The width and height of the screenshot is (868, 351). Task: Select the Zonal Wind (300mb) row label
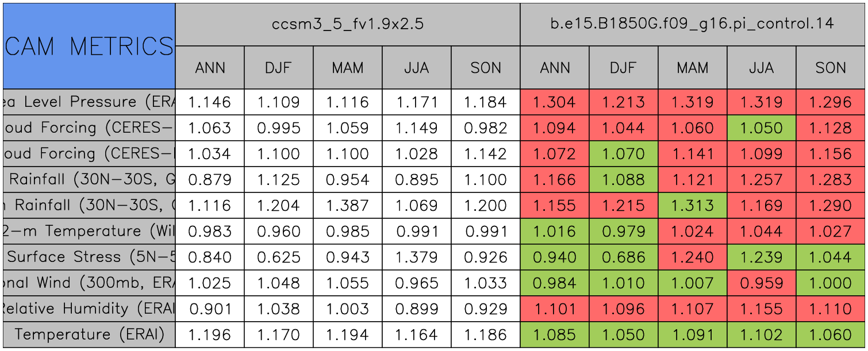(x=89, y=283)
